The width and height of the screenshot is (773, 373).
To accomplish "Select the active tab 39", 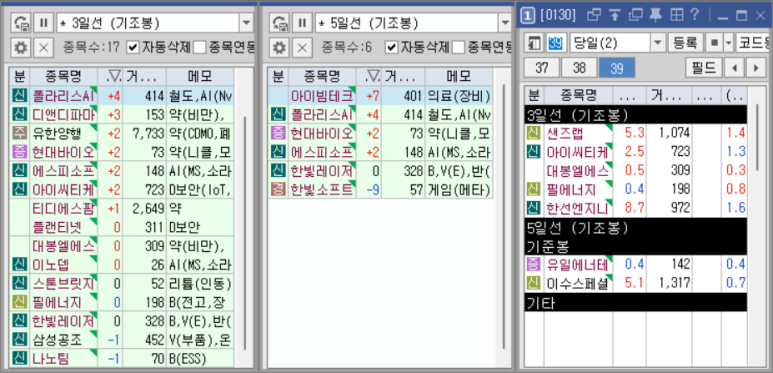I will (617, 68).
